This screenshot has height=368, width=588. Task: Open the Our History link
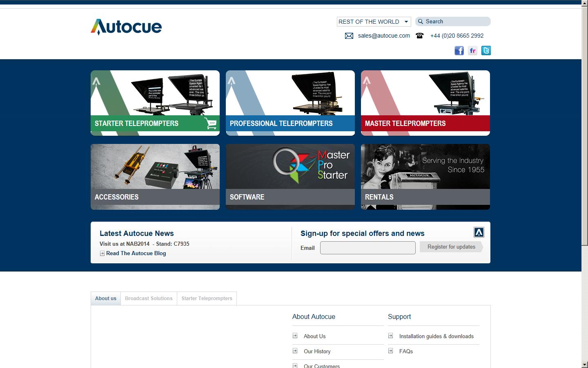point(317,351)
